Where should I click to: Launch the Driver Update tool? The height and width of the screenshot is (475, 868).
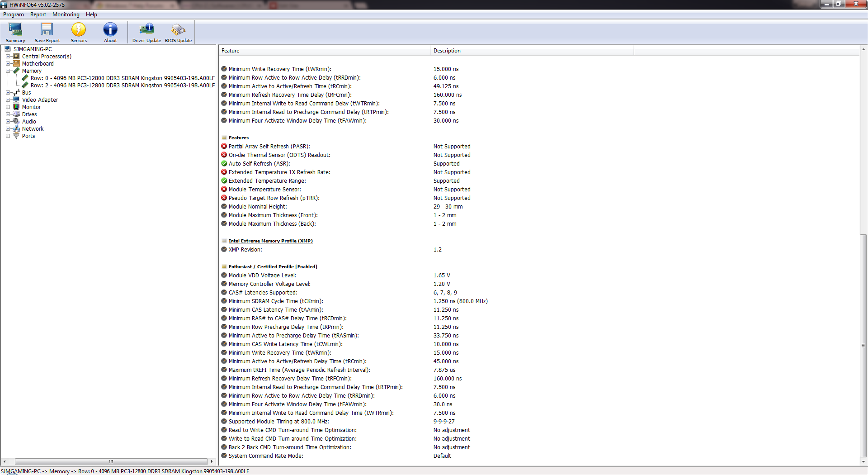[x=146, y=32]
